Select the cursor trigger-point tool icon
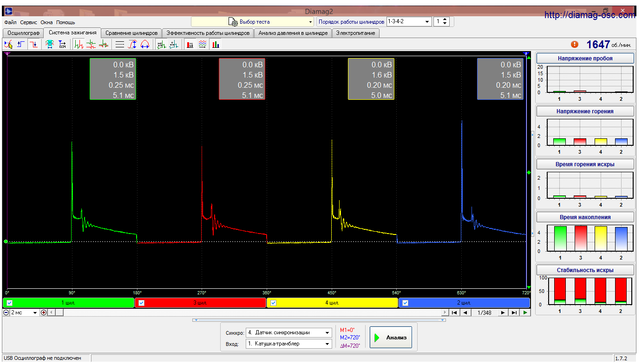642x364 pixels. click(8, 45)
